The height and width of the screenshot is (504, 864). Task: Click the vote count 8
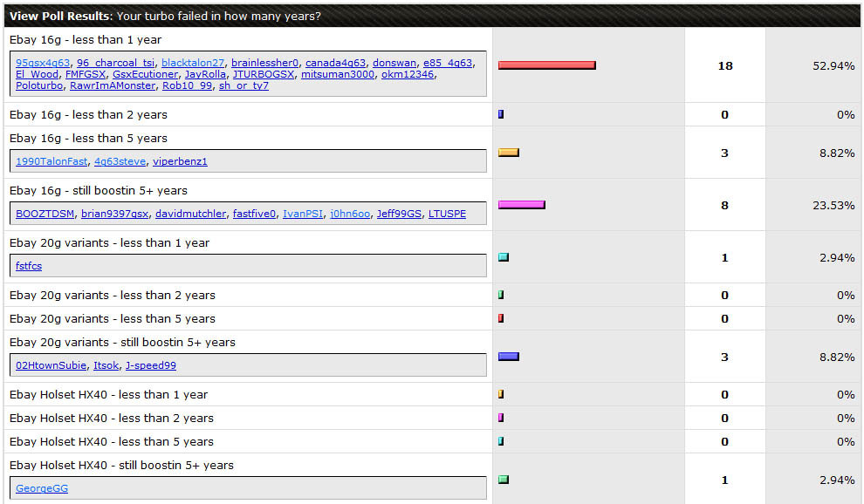click(724, 206)
